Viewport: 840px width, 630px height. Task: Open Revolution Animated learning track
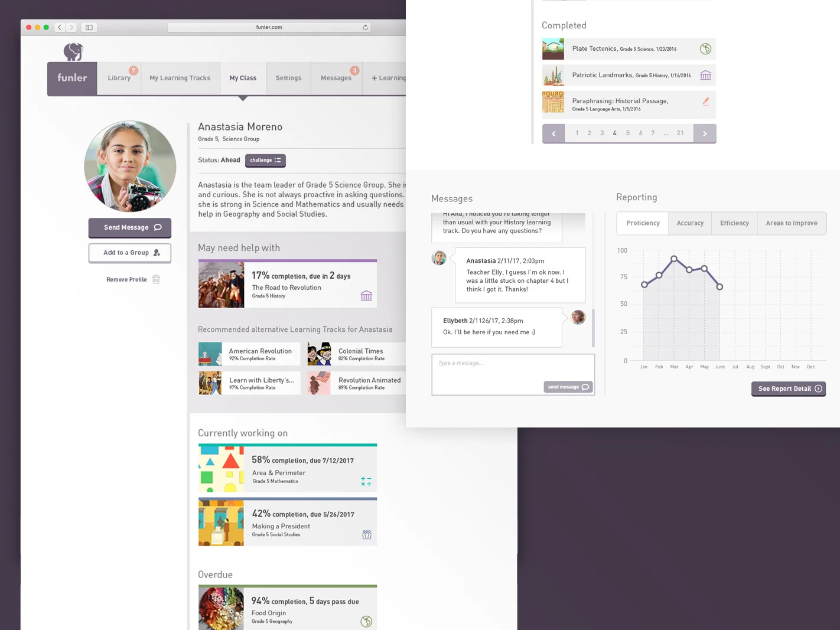pos(357,383)
